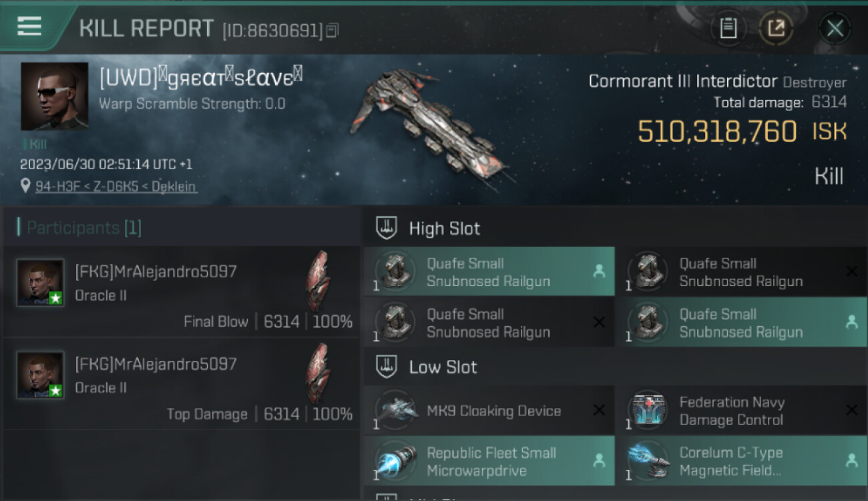Copy the kill report ID

coord(332,30)
